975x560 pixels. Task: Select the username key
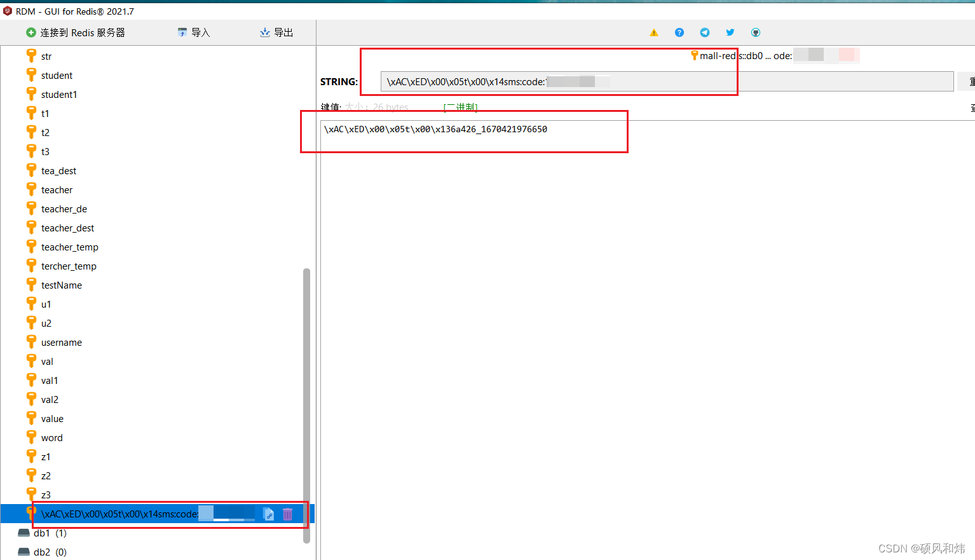(x=62, y=343)
